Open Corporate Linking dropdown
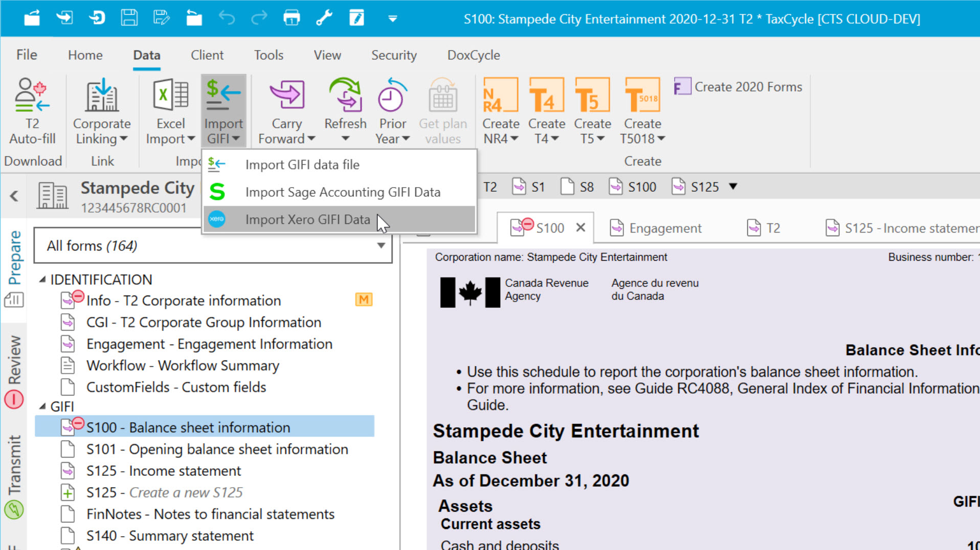The image size is (980, 550). (x=102, y=131)
